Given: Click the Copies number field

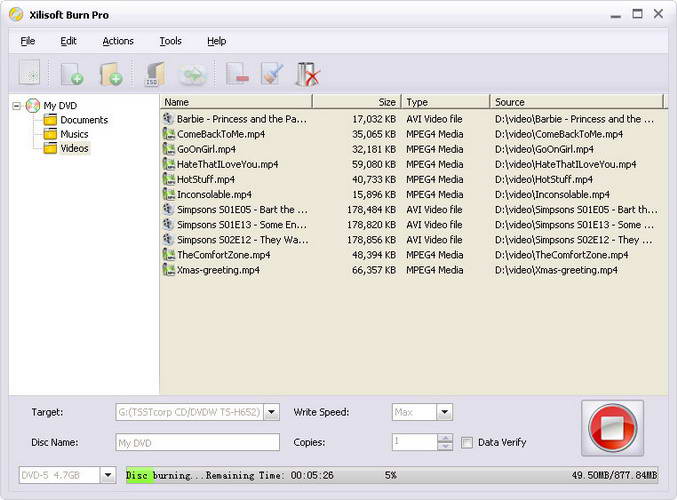Looking at the screenshot, I should coord(414,442).
